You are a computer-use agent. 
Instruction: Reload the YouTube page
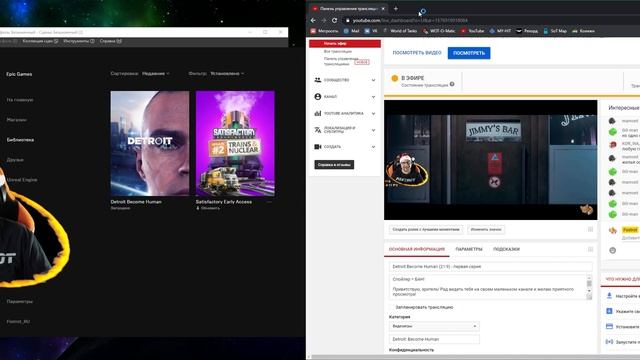tap(334, 20)
